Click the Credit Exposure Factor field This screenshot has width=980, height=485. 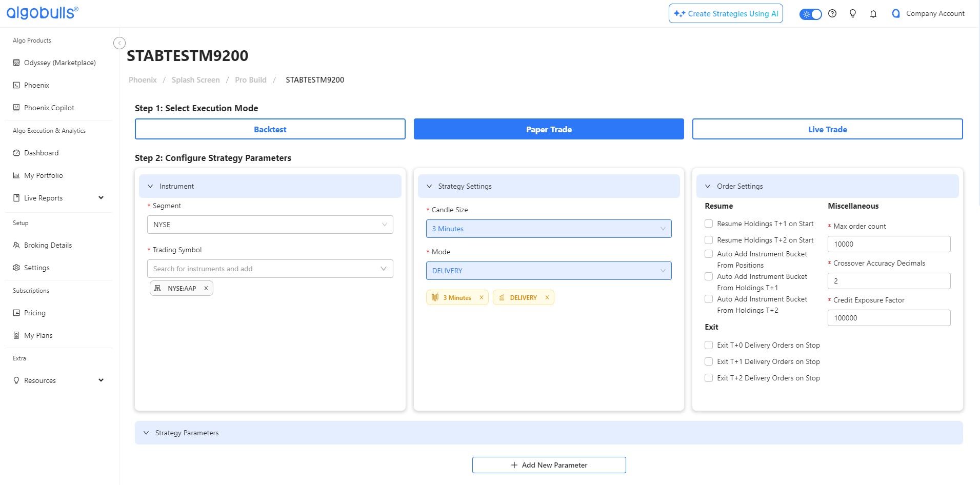coord(889,318)
